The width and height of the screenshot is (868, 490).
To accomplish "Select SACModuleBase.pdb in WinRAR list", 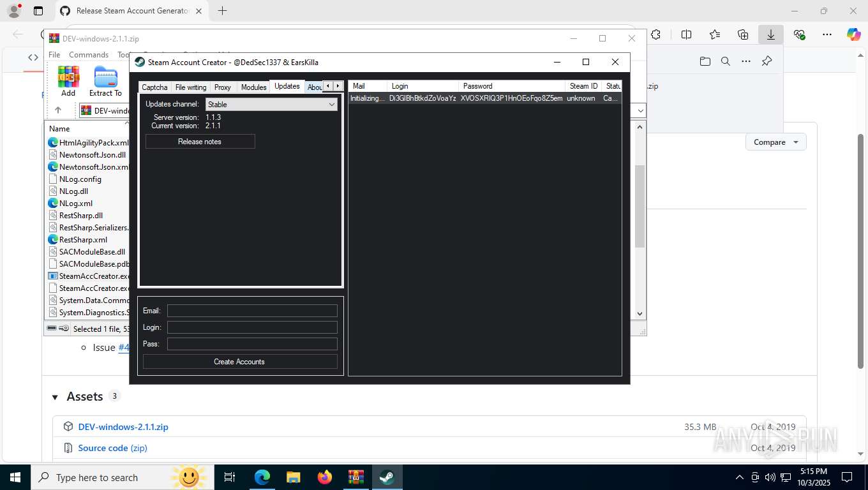I will pos(89,264).
